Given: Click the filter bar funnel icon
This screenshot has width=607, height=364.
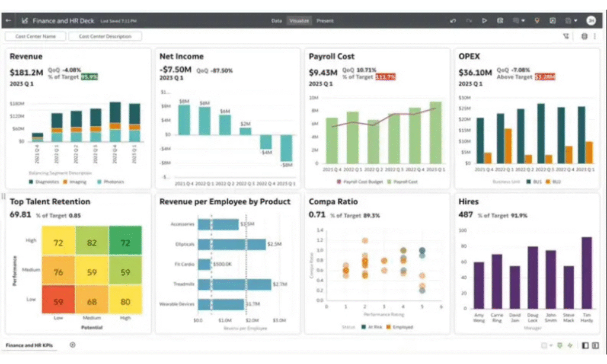Looking at the screenshot, I should click(566, 36).
